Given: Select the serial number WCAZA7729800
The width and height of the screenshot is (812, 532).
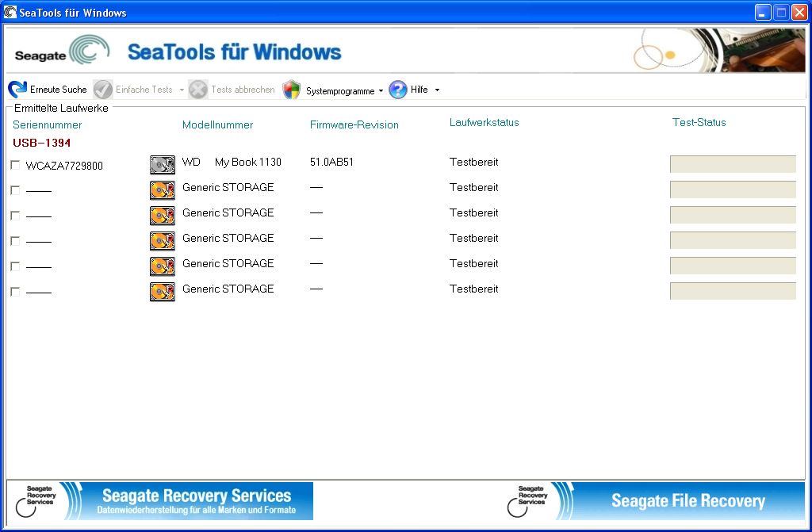Looking at the screenshot, I should point(64,166).
